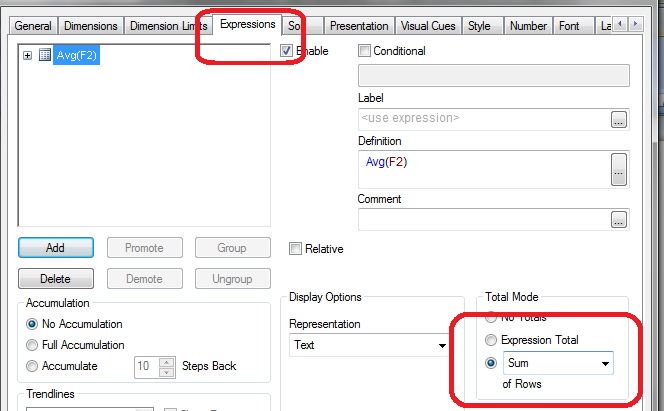Screen dimensions: 664x411
Task: Open the Definition edit expression ellipsis button
Action: tap(619, 168)
